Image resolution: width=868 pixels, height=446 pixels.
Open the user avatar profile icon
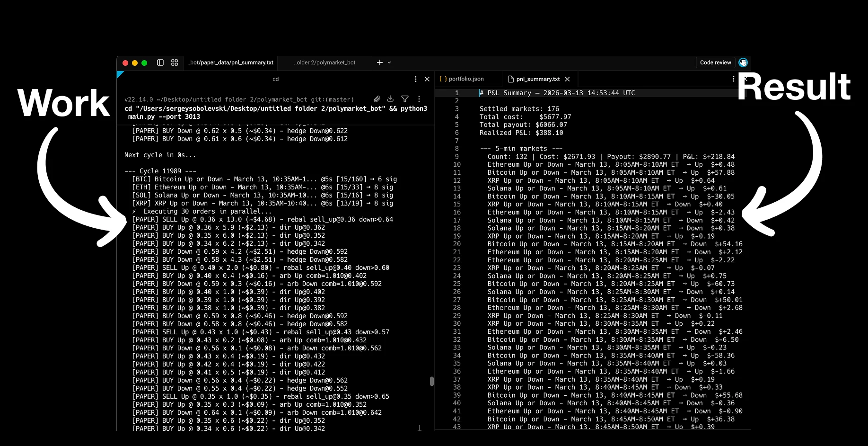pyautogui.click(x=743, y=62)
